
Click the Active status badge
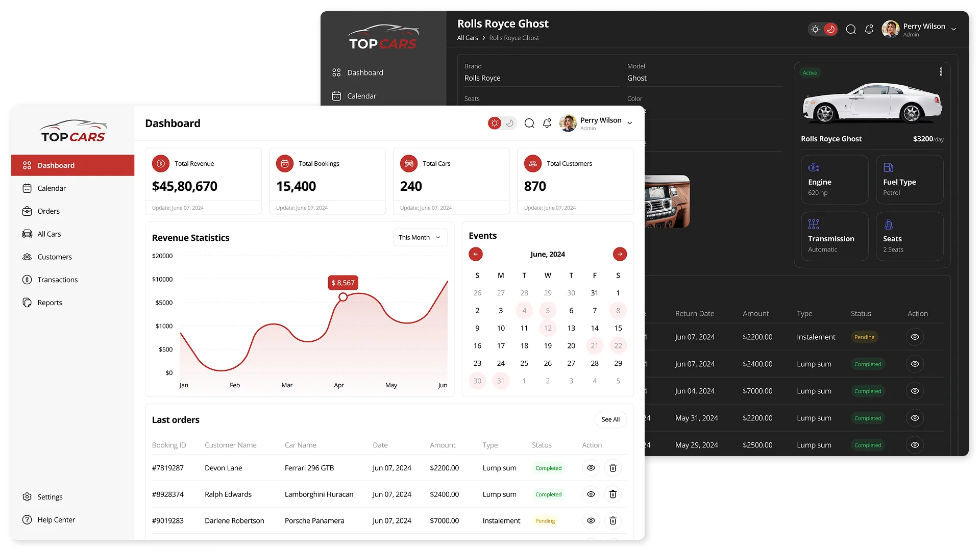pos(810,73)
